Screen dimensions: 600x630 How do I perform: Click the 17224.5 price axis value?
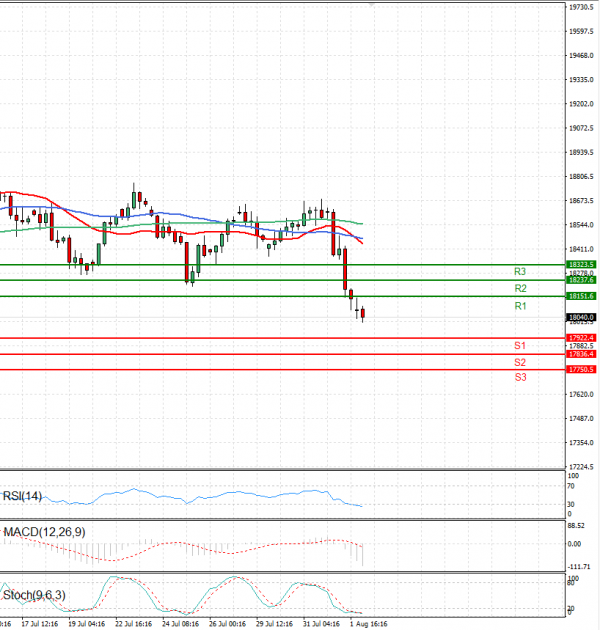581,467
